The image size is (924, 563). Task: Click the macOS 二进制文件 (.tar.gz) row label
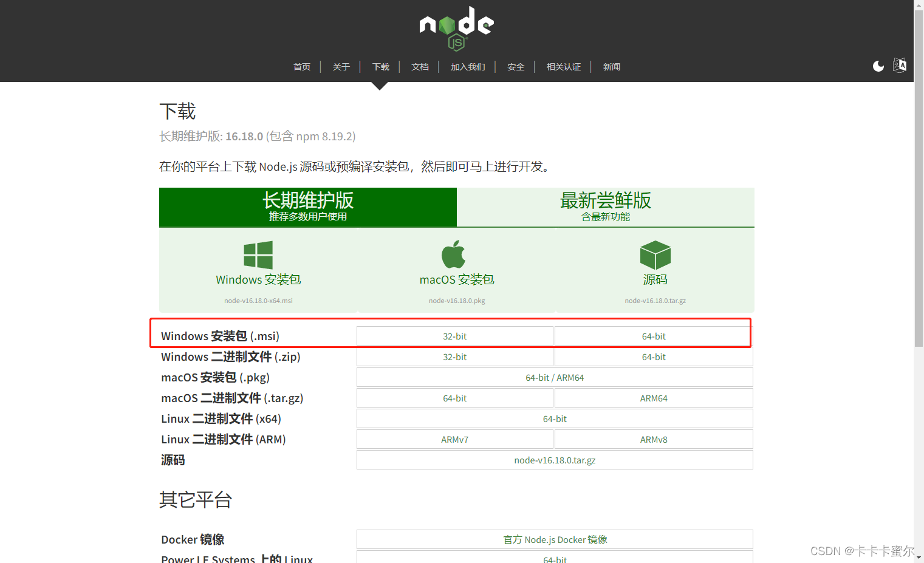(232, 398)
